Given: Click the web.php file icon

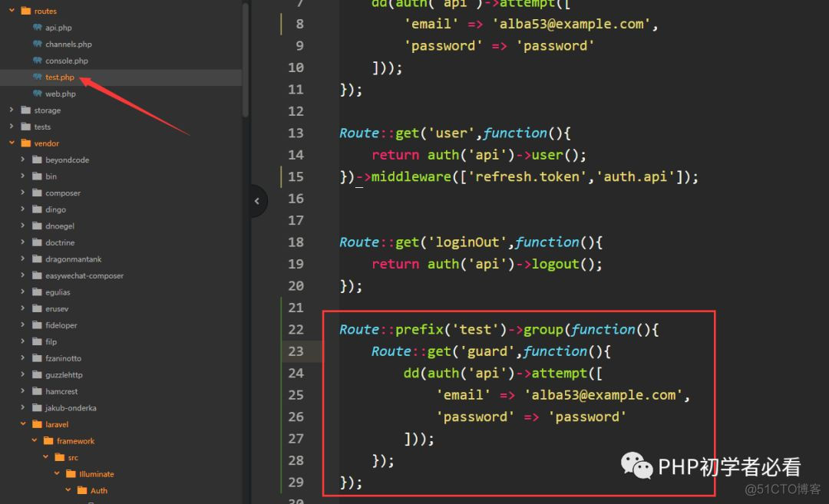Looking at the screenshot, I should [x=38, y=93].
